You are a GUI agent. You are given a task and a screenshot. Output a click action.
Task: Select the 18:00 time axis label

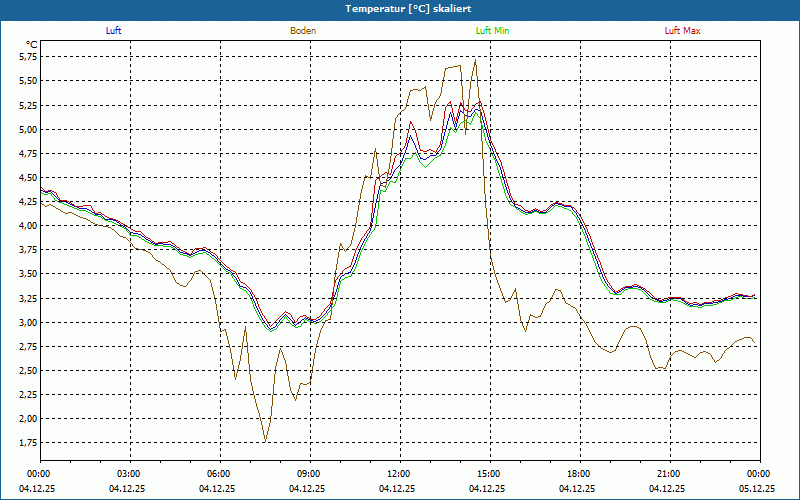click(579, 474)
